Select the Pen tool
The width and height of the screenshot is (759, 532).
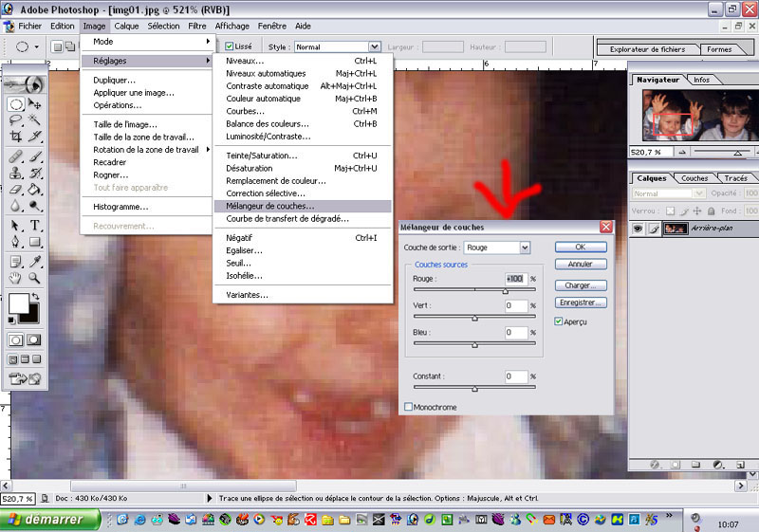[16, 242]
